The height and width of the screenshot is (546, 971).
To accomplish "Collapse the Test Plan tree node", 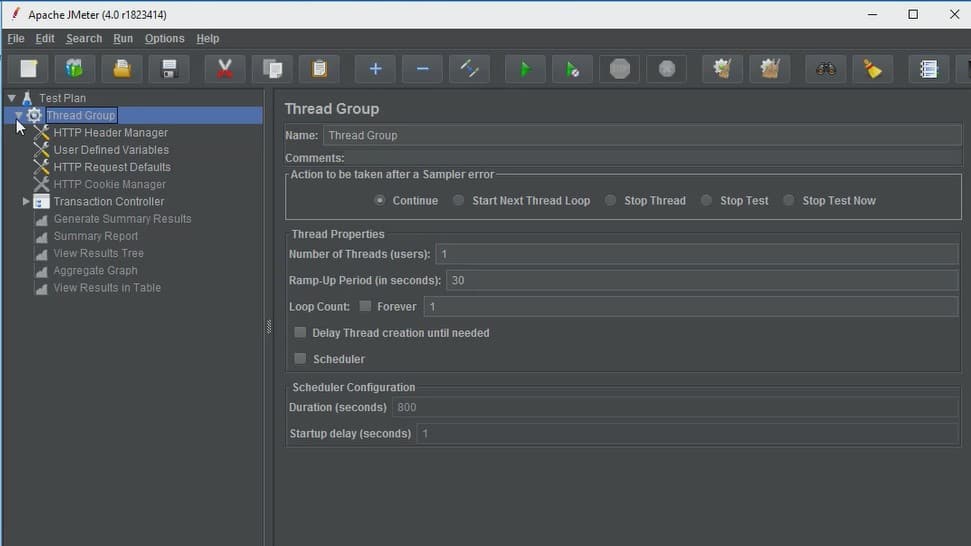I will 12,98.
